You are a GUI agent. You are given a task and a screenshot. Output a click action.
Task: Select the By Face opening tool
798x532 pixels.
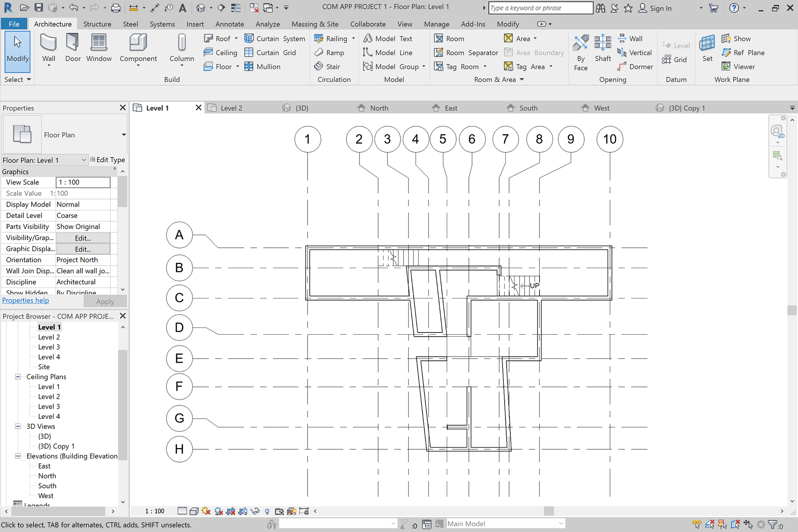click(581, 53)
